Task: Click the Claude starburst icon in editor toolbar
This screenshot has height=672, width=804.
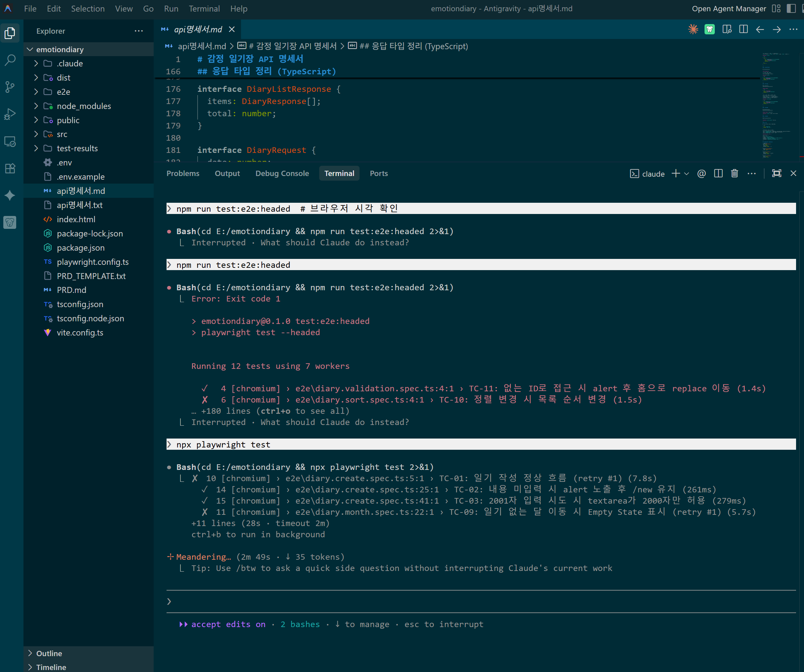Action: point(693,29)
